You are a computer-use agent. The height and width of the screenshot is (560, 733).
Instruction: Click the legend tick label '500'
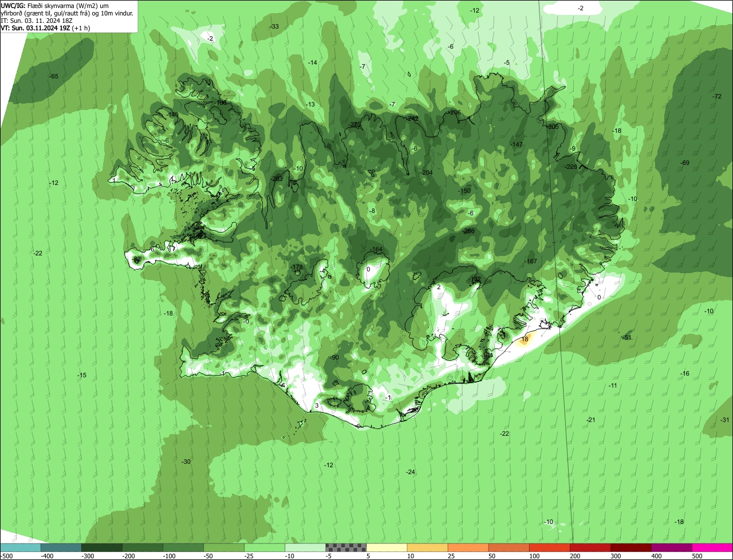(697, 556)
